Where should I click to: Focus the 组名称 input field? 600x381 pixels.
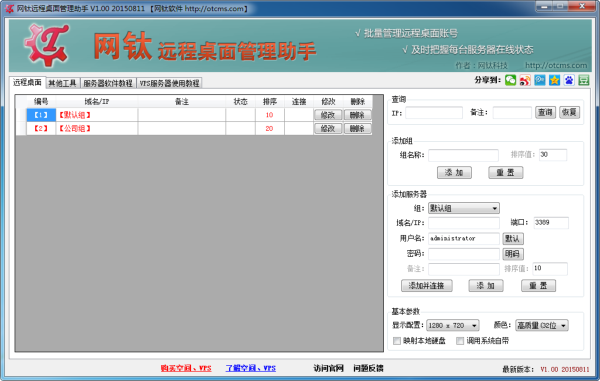pyautogui.click(x=463, y=155)
